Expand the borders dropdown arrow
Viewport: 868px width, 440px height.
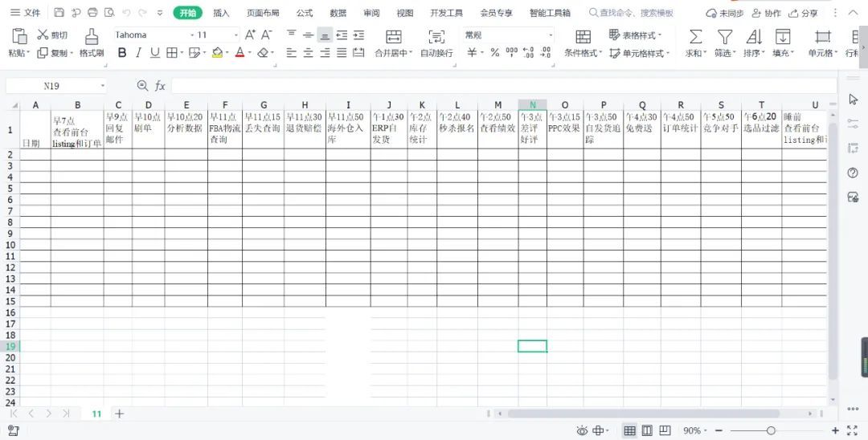point(182,53)
